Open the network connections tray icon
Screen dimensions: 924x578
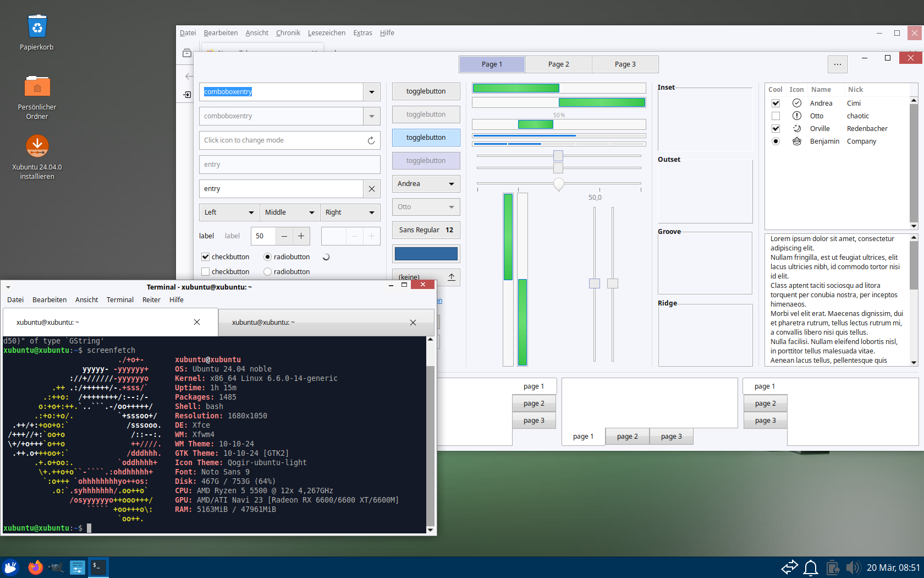(x=789, y=567)
